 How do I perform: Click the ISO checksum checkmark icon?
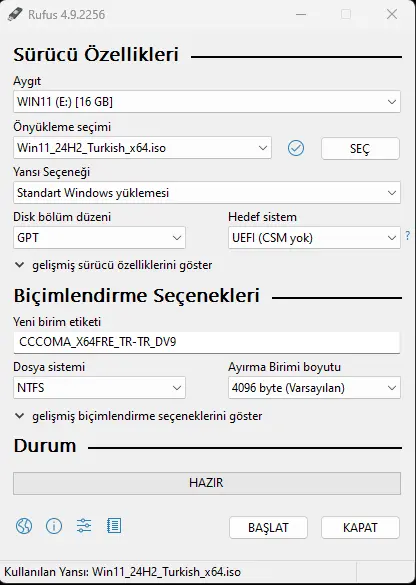point(296,148)
